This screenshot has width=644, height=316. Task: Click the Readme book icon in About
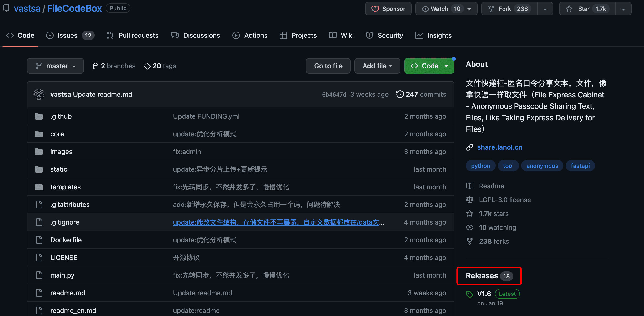click(470, 186)
